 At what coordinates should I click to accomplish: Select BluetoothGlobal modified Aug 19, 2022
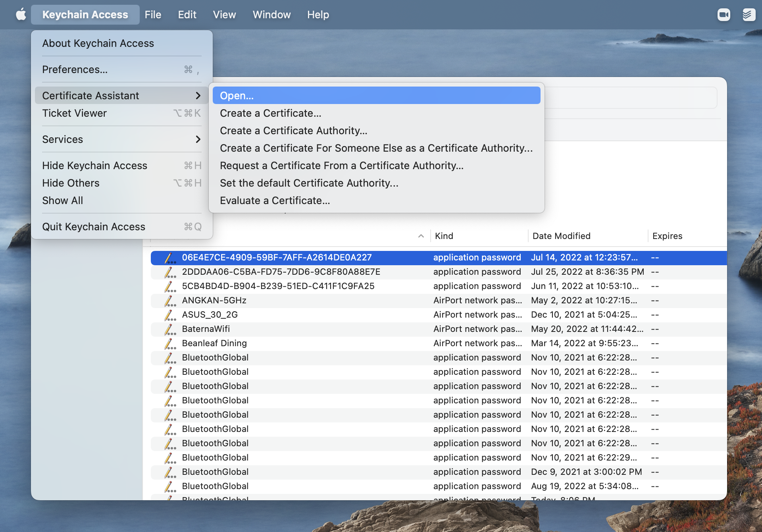tap(439, 486)
